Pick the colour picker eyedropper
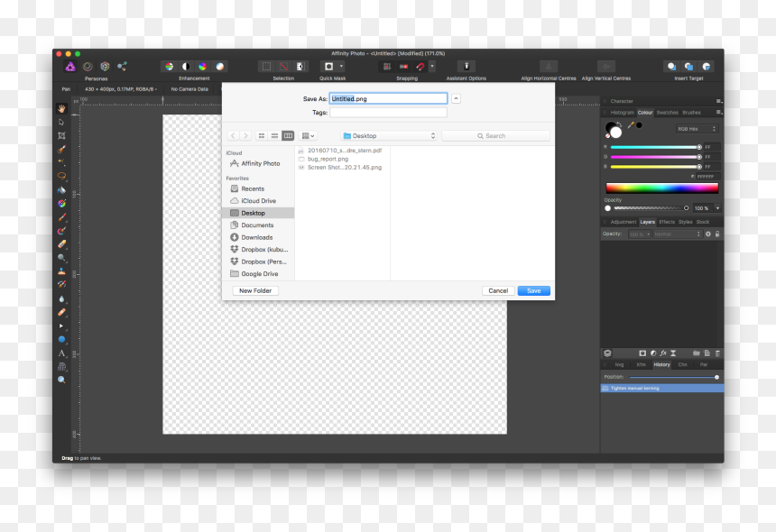 tap(631, 125)
